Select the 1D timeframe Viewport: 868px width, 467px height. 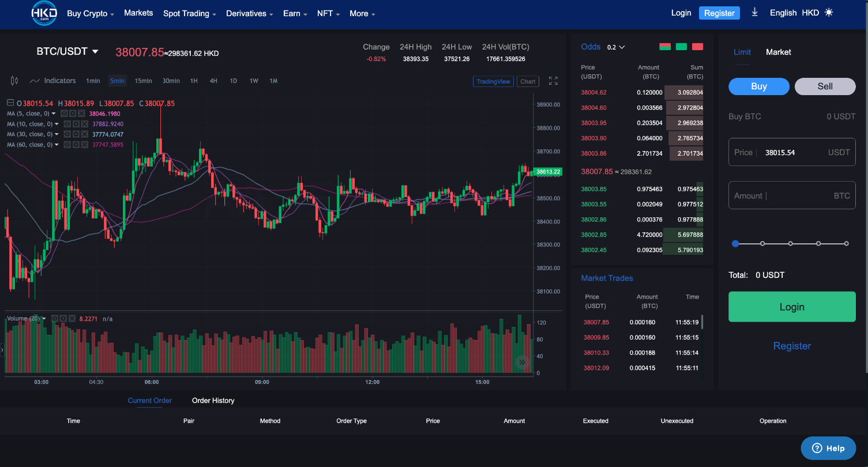click(x=234, y=81)
